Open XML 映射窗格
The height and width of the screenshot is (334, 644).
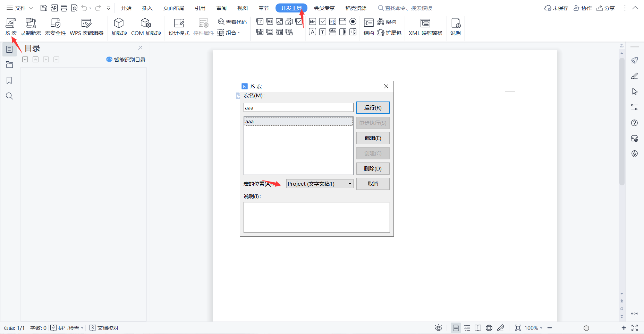tap(425, 27)
